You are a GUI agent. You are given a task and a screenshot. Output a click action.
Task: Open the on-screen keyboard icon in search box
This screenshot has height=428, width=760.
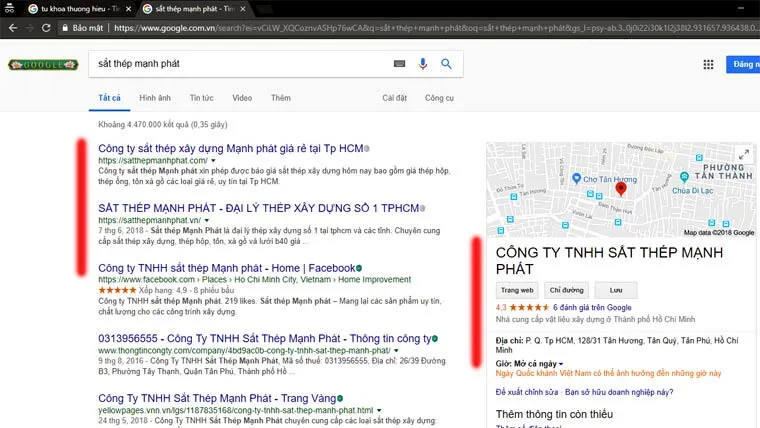click(399, 63)
